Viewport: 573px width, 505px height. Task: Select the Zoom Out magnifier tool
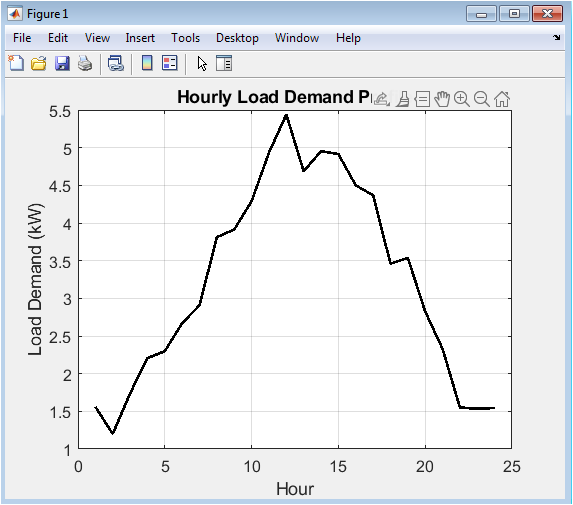(x=482, y=99)
